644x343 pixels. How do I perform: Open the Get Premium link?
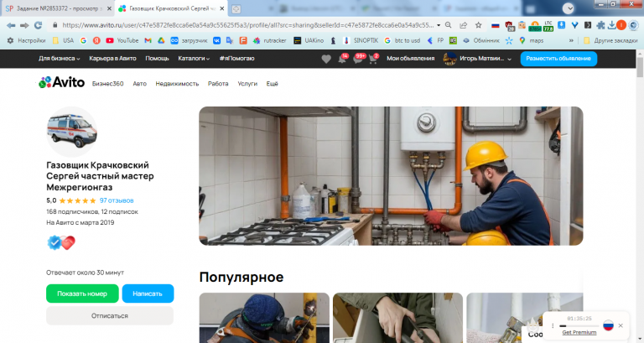[x=579, y=332]
